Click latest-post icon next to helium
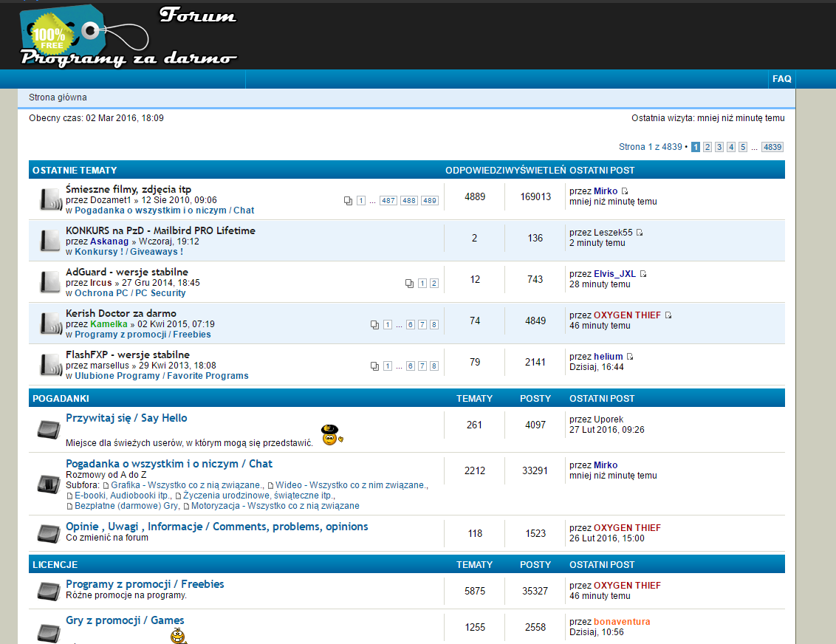The height and width of the screenshot is (644, 836). pos(630,357)
